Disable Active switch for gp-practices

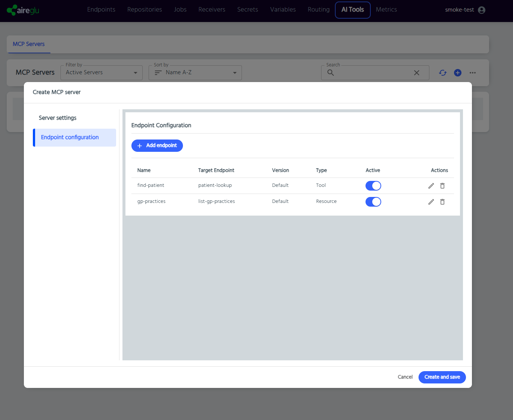click(373, 202)
